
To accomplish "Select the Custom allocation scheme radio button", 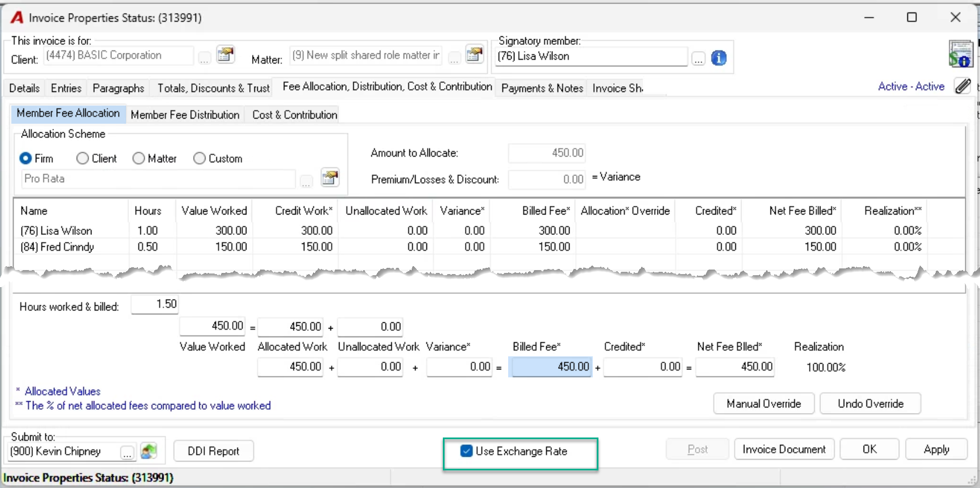I will click(199, 158).
